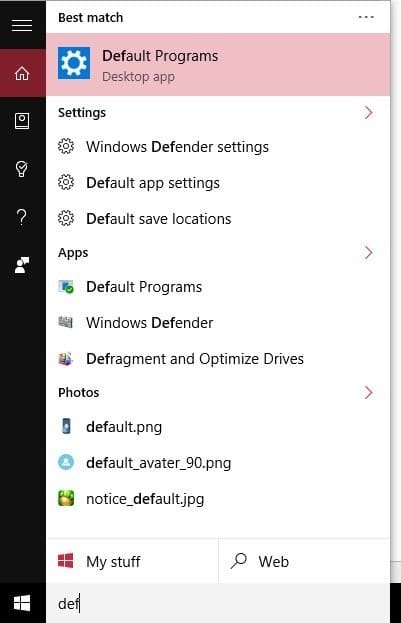The image size is (401, 623).
Task: Open the hamburger menu in Cortana sidebar
Action: coord(22,25)
